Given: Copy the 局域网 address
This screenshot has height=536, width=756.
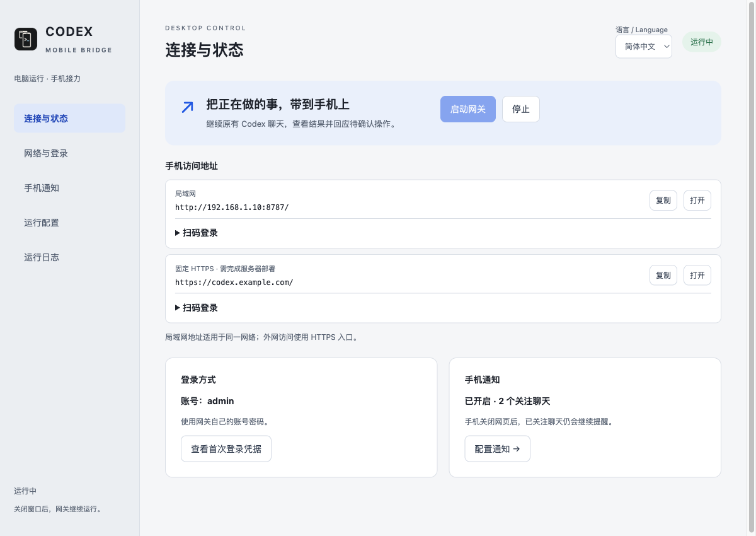Looking at the screenshot, I should (x=663, y=201).
